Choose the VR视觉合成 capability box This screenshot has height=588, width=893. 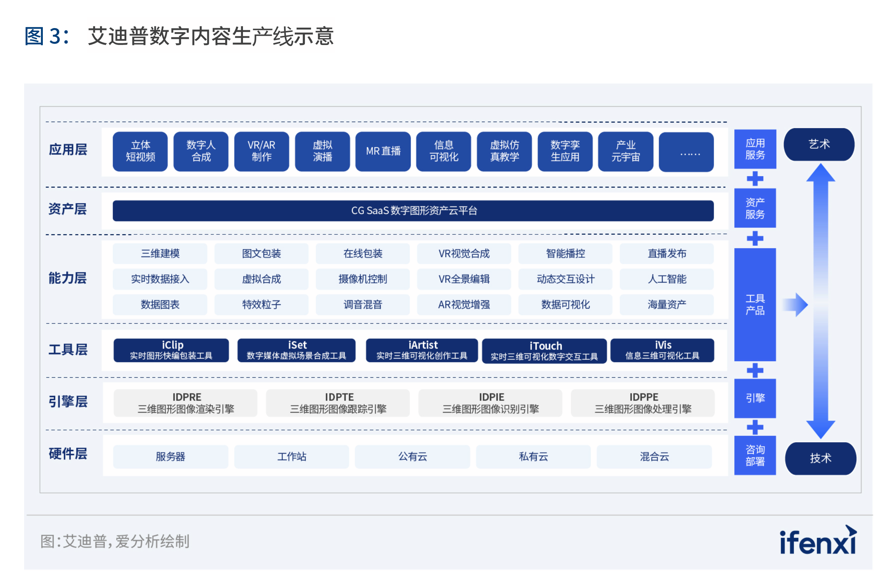point(464,253)
